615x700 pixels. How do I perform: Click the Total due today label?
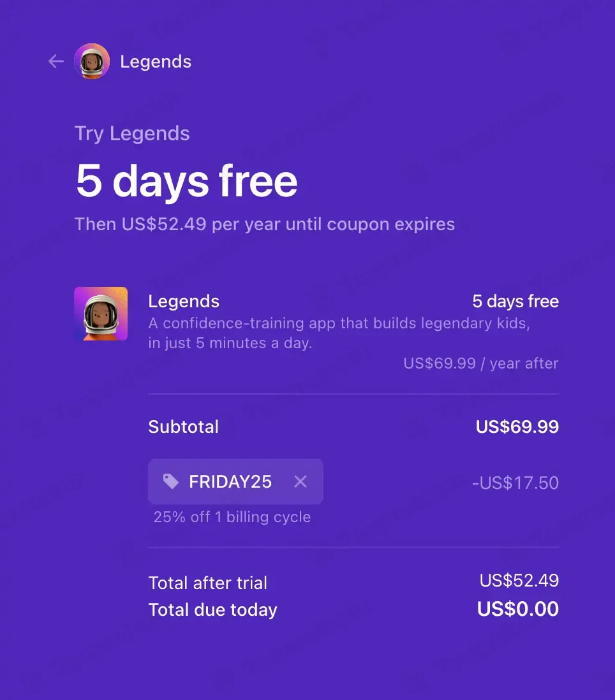[212, 610]
